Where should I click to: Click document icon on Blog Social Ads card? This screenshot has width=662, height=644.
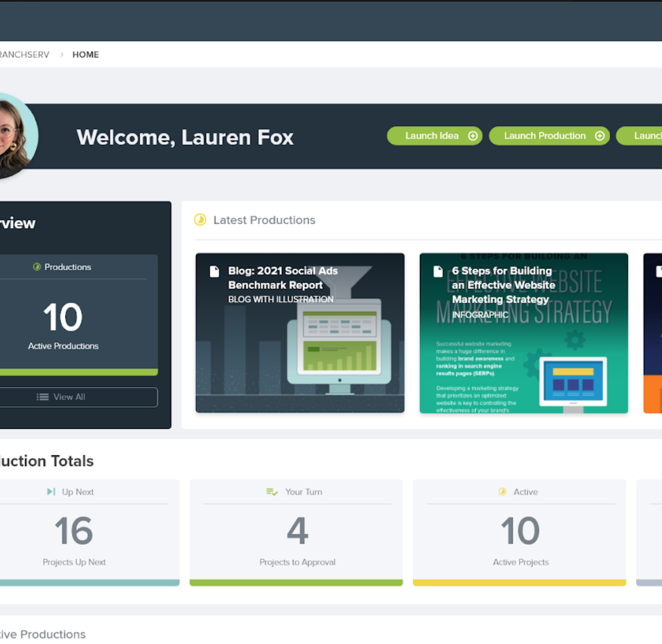(215, 271)
